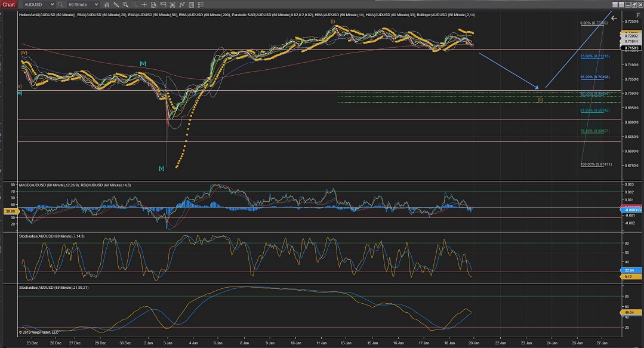Select the drawing tools pencil icon

click(116, 4)
